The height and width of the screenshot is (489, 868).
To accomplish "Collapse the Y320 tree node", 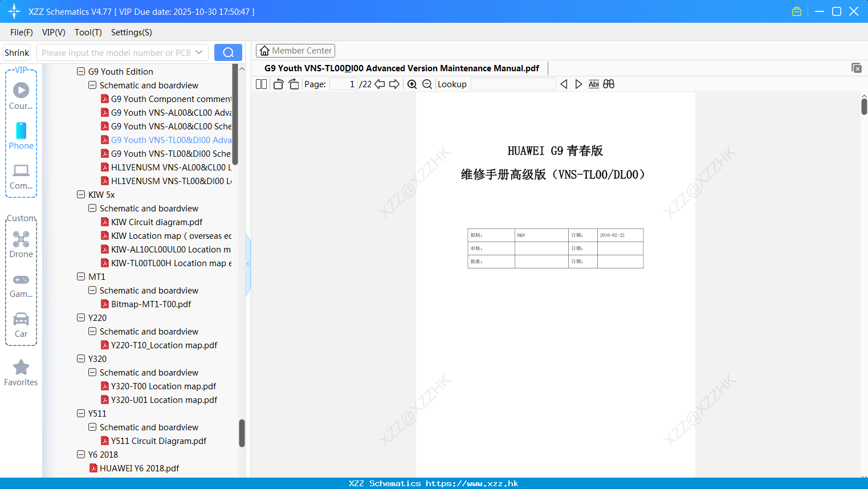I will click(x=81, y=358).
